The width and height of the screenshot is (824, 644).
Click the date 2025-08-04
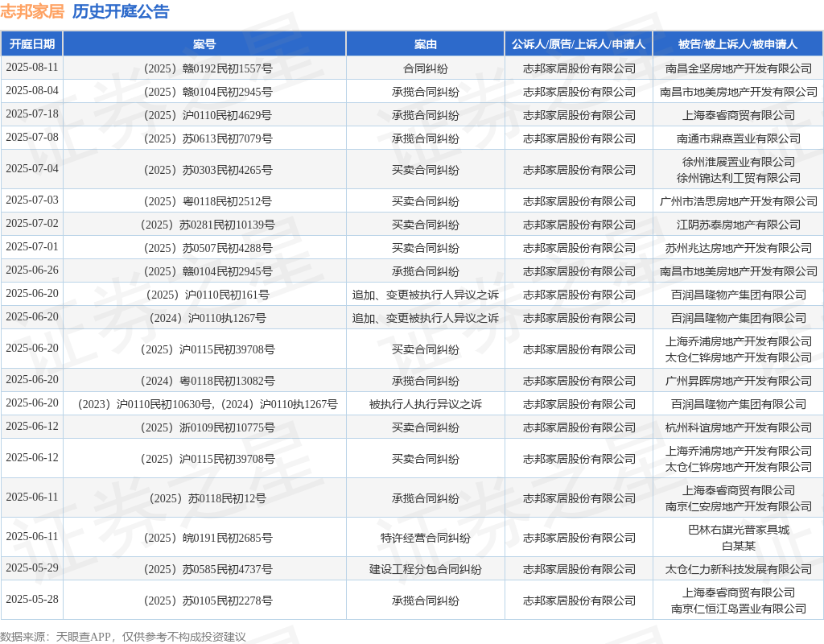[32, 90]
